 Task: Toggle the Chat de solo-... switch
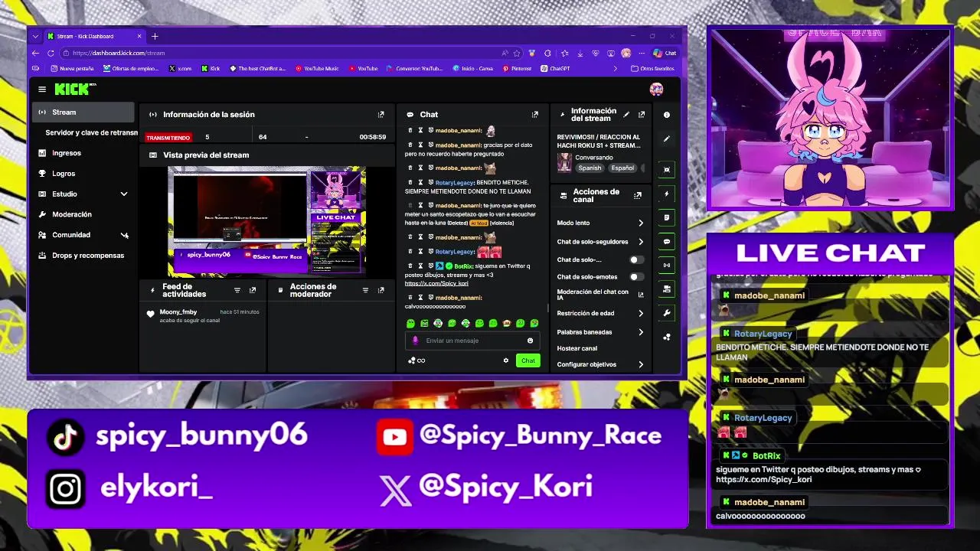point(636,259)
